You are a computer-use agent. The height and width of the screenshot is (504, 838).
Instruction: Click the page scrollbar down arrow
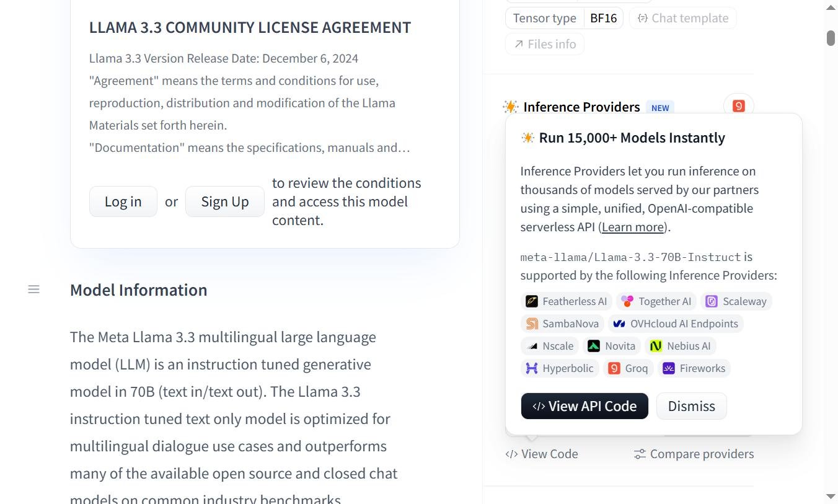(x=831, y=497)
